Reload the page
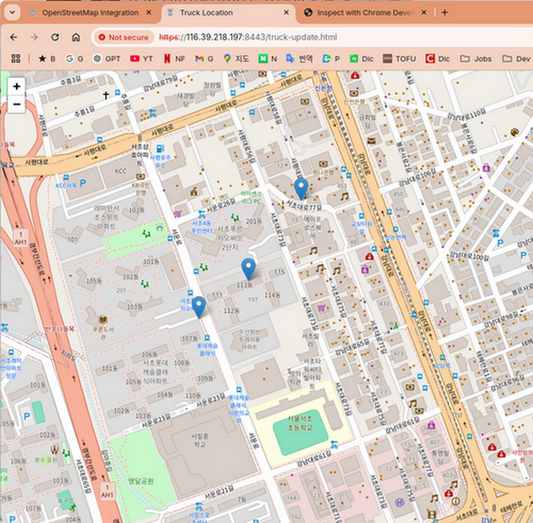 (x=55, y=37)
